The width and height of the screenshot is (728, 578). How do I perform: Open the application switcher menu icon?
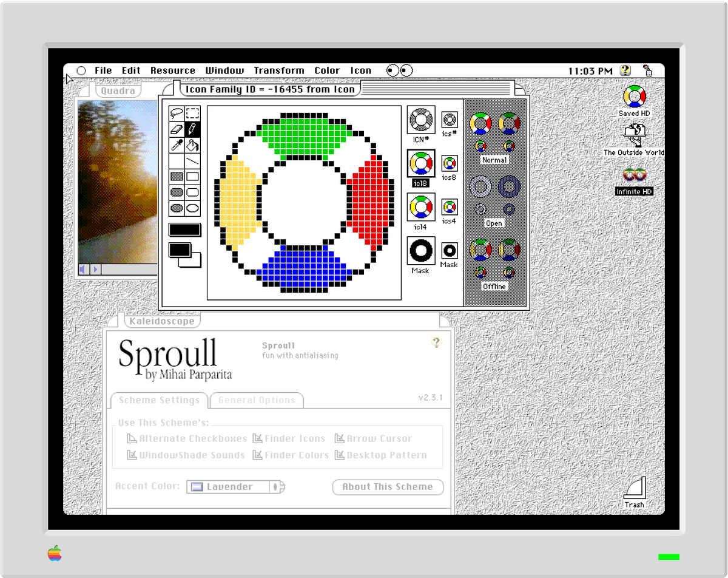click(647, 70)
